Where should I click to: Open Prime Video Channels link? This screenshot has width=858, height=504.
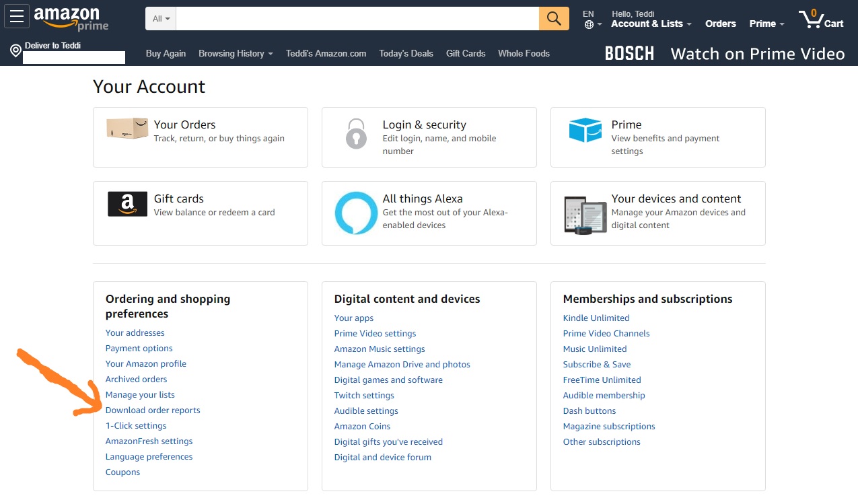point(606,333)
